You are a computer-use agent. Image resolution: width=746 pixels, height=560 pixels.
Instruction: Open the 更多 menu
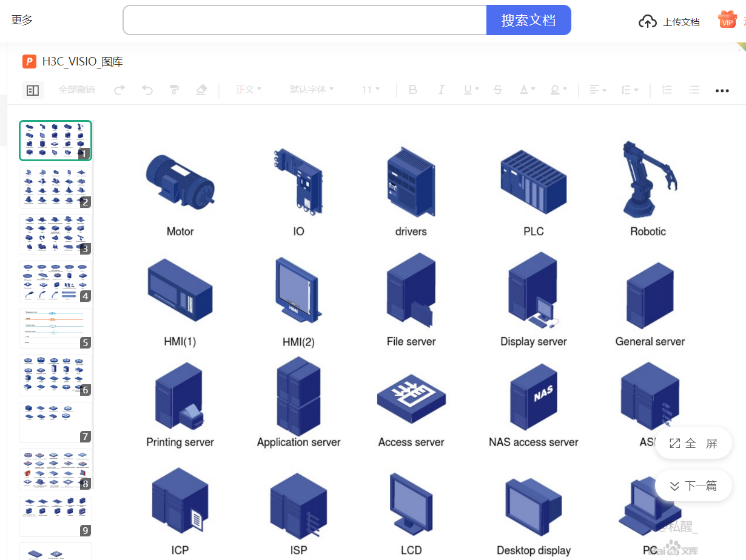pos(22,20)
